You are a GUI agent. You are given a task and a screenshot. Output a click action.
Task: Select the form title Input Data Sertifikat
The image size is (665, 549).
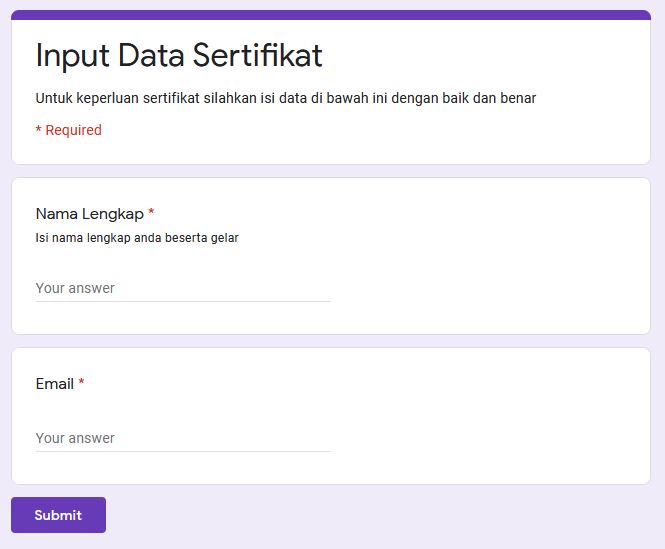click(x=179, y=55)
